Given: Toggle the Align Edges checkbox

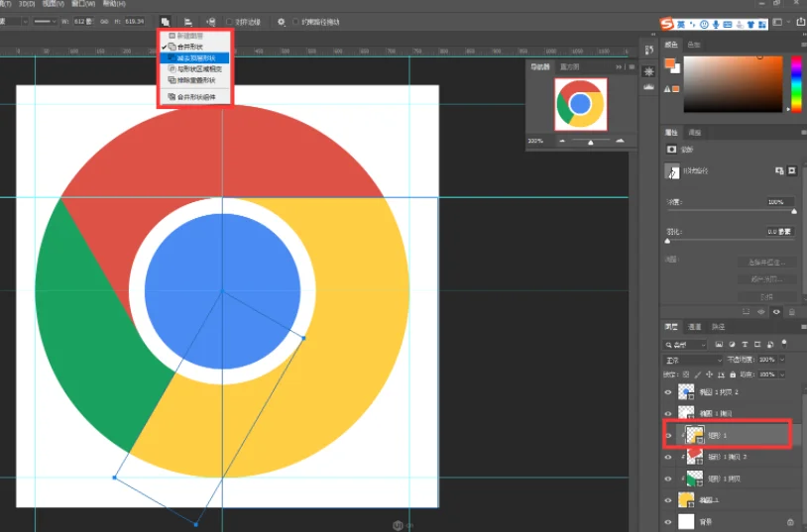Looking at the screenshot, I should click(230, 22).
